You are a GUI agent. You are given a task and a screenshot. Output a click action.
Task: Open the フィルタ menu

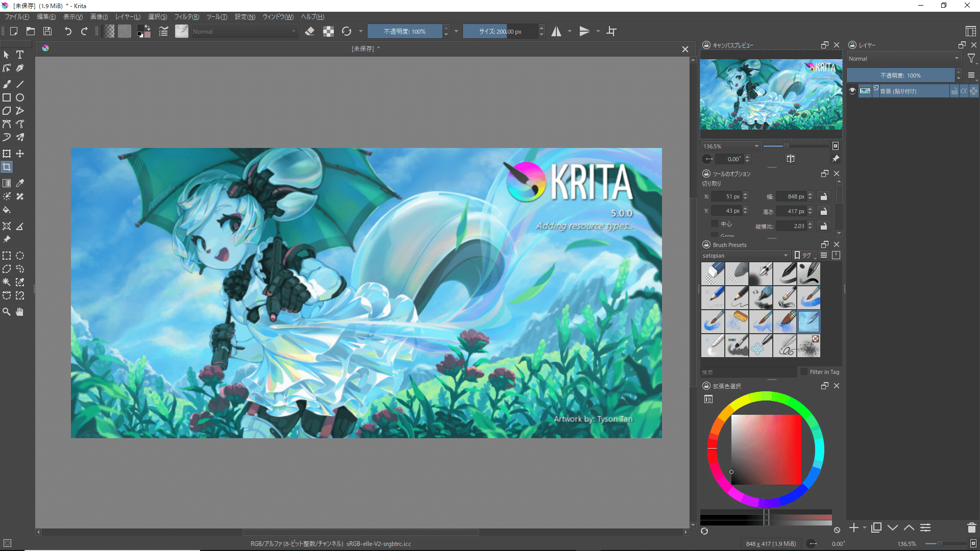pos(187,17)
